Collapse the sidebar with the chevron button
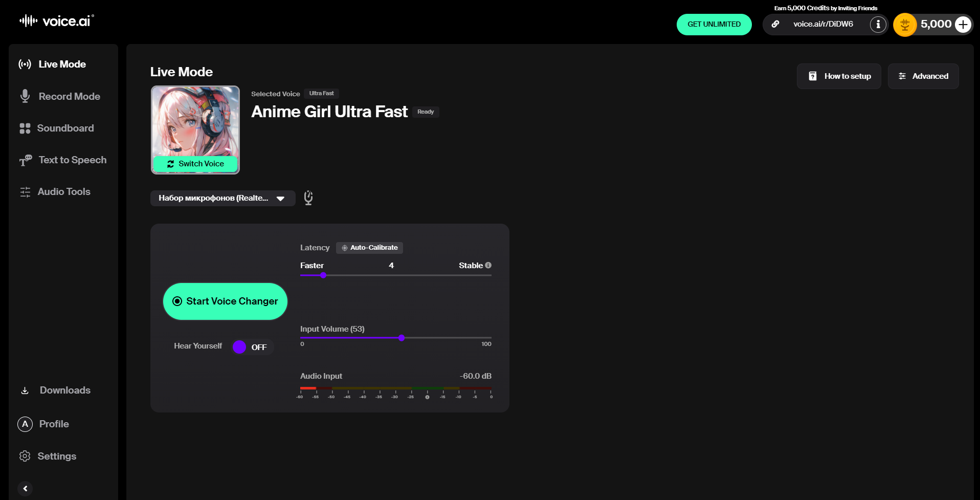The width and height of the screenshot is (980, 500). 25,489
